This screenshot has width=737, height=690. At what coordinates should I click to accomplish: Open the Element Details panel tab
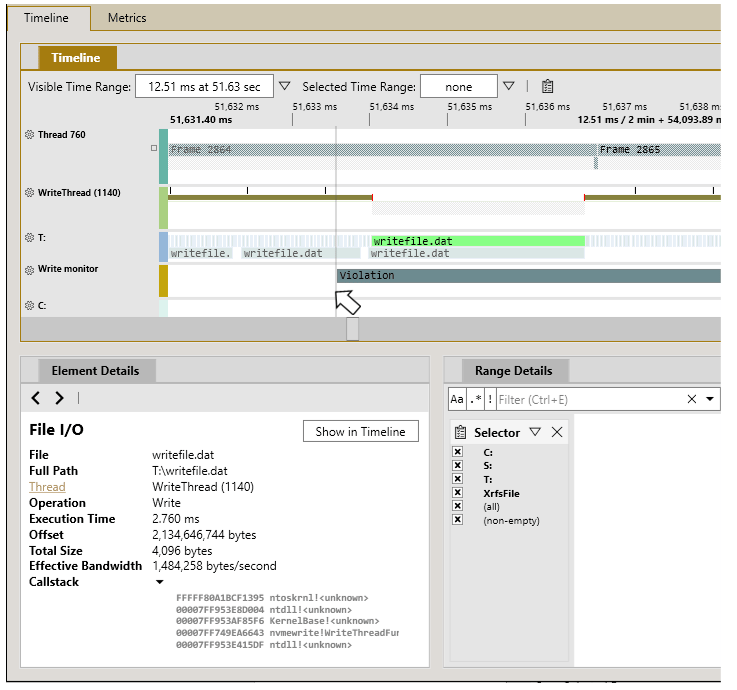tap(95, 371)
